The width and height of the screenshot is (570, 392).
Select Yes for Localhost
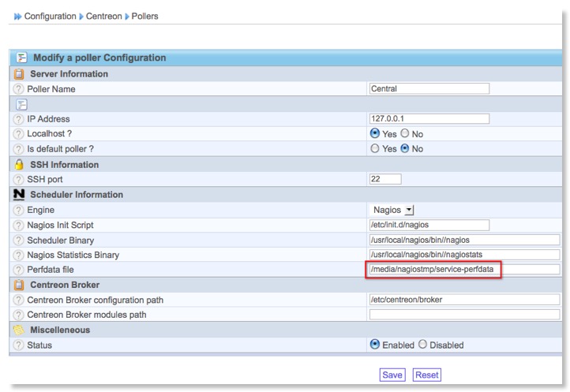(375, 134)
